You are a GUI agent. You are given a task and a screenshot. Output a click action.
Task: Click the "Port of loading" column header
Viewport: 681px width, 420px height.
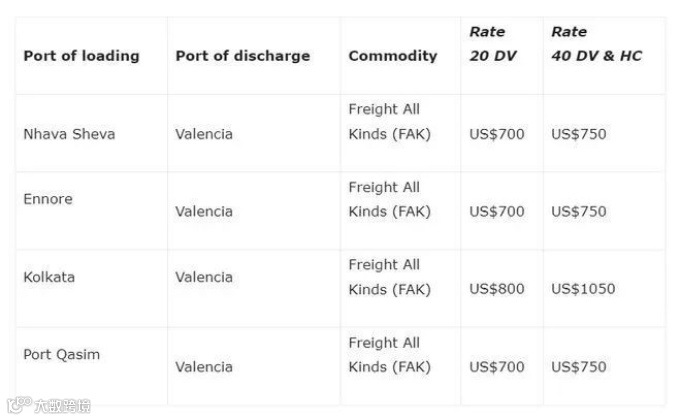tap(81, 56)
